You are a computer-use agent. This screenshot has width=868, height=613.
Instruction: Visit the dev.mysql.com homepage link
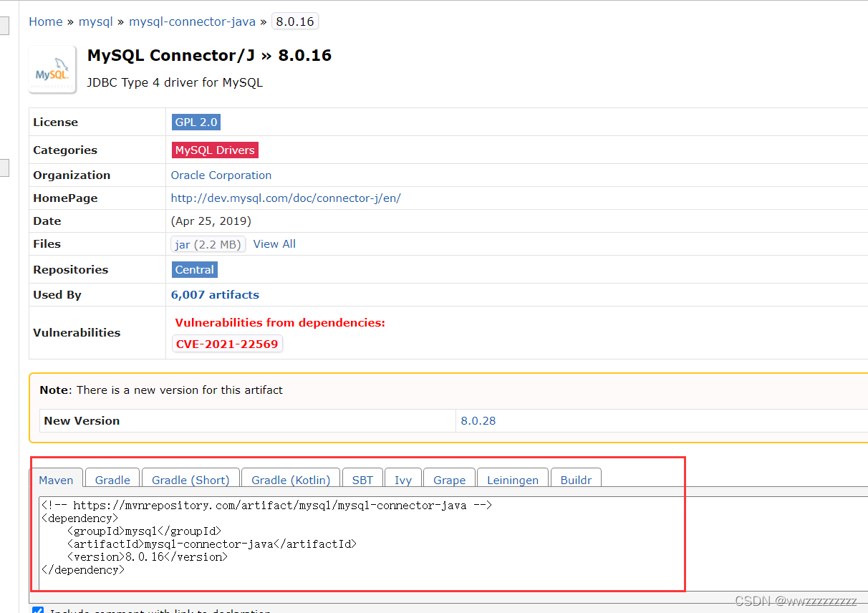pos(286,198)
